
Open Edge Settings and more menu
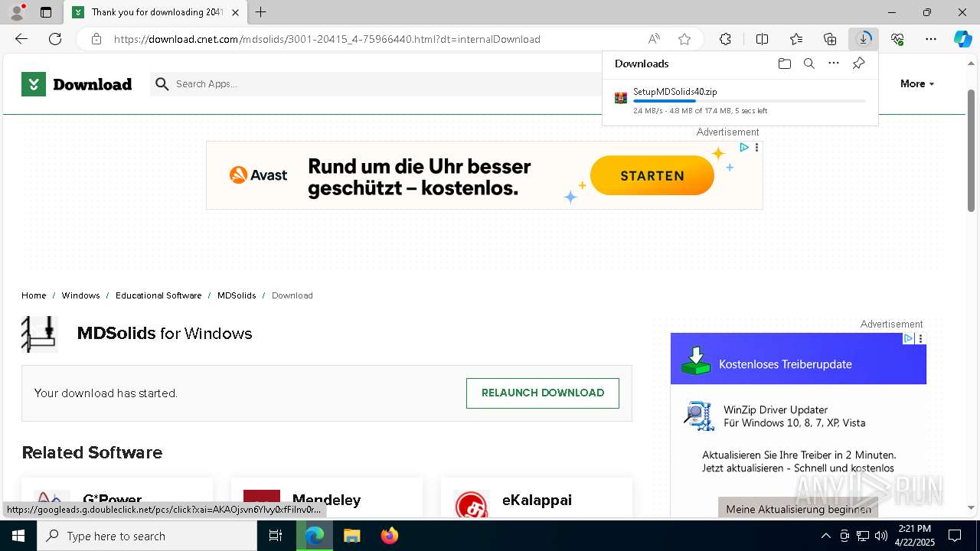click(931, 39)
